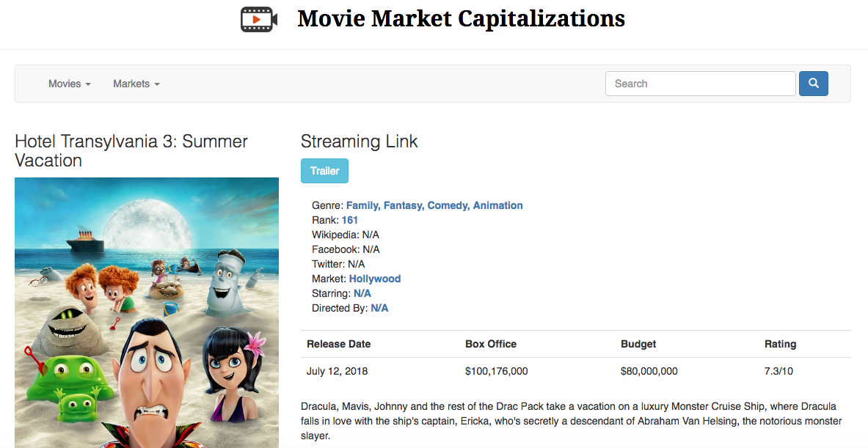The width and height of the screenshot is (868, 448).
Task: Open the rank 161 link
Action: [x=349, y=220]
